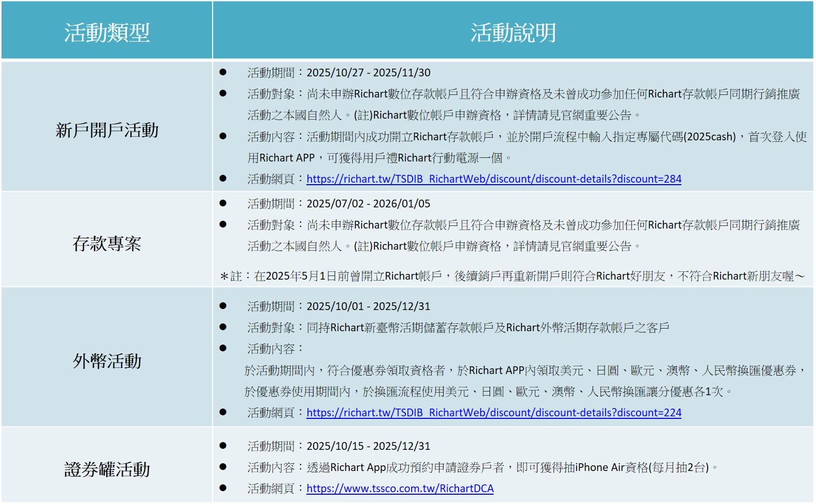Click the 2025cash code text

coord(711,137)
